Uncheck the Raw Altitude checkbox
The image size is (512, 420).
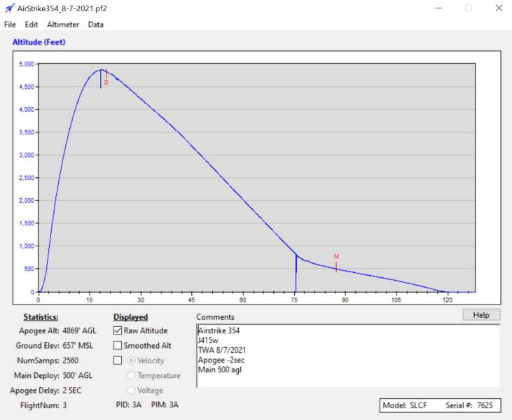click(118, 330)
